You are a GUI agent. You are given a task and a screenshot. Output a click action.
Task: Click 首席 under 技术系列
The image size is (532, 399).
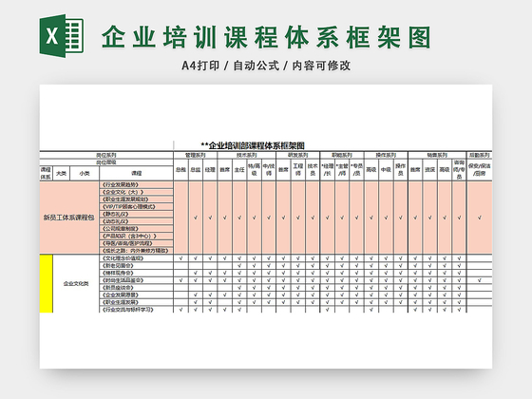click(x=224, y=169)
